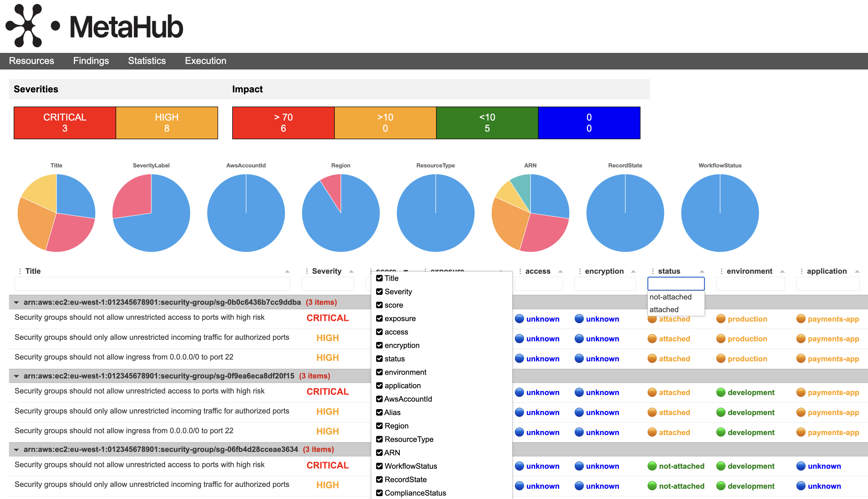Click the HIGH severity filter box

coord(167,123)
